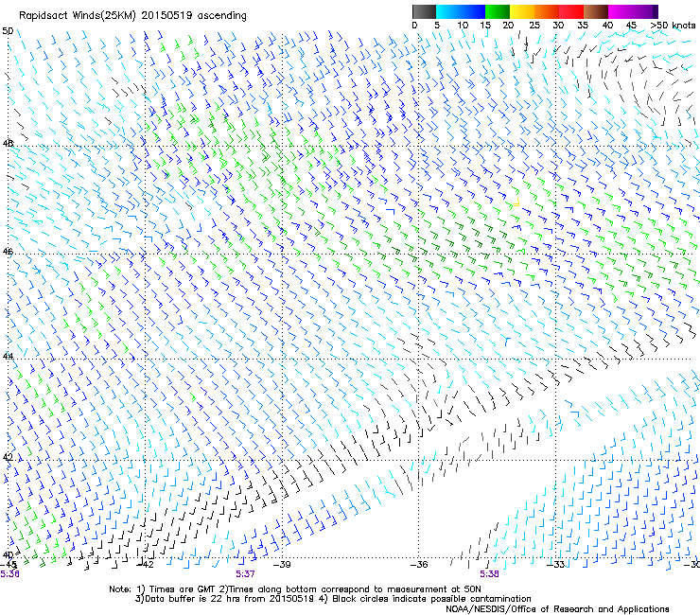The height and width of the screenshot is (615, 700).
Task: Click the purple time stamp '5:38' near -35
Action: pyautogui.click(x=489, y=574)
